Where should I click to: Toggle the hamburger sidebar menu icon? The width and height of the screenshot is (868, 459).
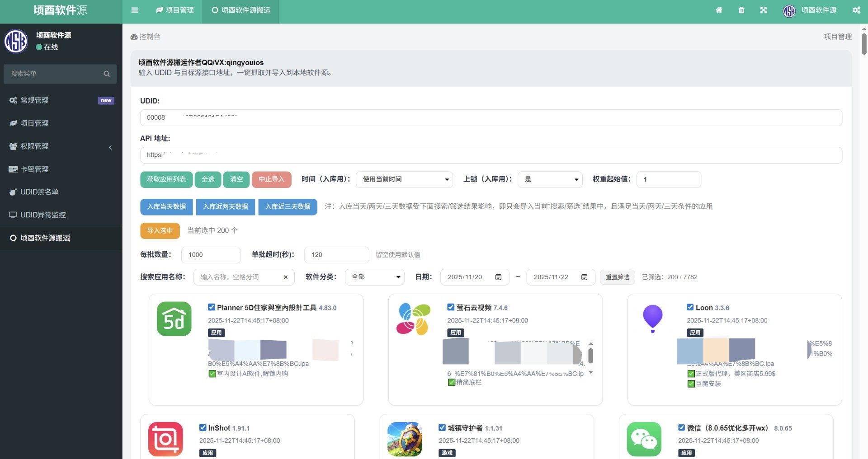[x=134, y=10]
